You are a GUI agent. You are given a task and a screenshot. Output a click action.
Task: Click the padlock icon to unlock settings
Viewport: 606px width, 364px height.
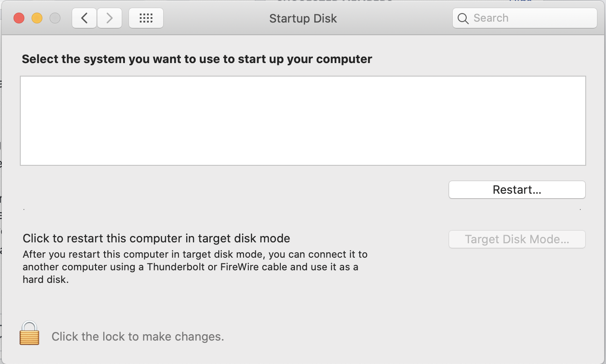tap(29, 333)
